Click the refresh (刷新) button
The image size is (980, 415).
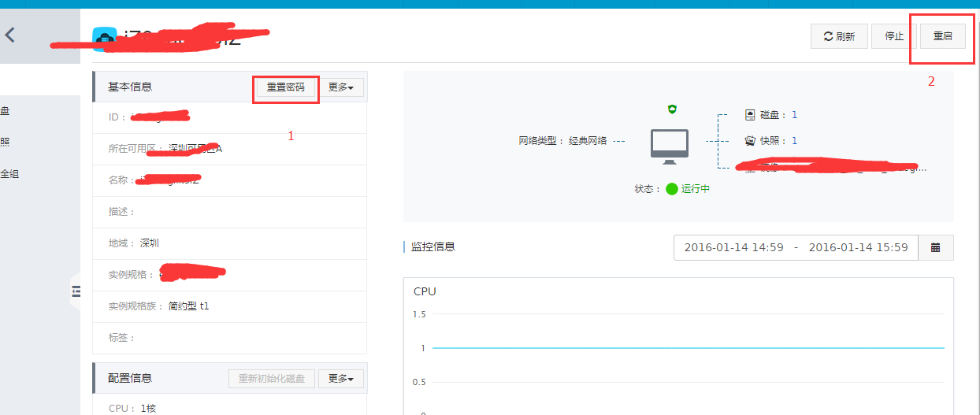click(x=839, y=36)
